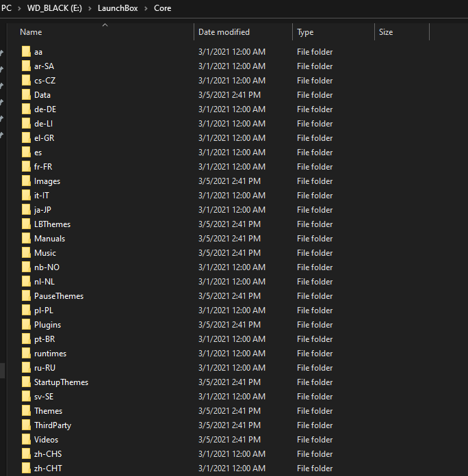The width and height of the screenshot is (468, 476).
Task: Click the aa folder icon
Action: point(26,51)
